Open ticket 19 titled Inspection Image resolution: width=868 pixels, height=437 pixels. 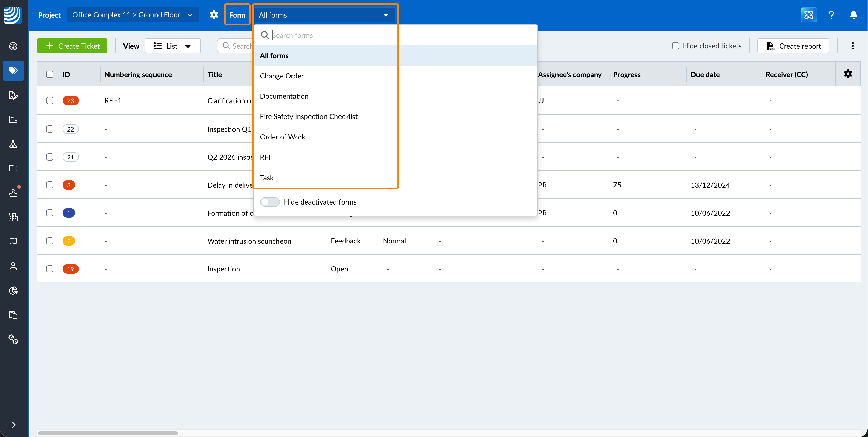click(x=224, y=269)
